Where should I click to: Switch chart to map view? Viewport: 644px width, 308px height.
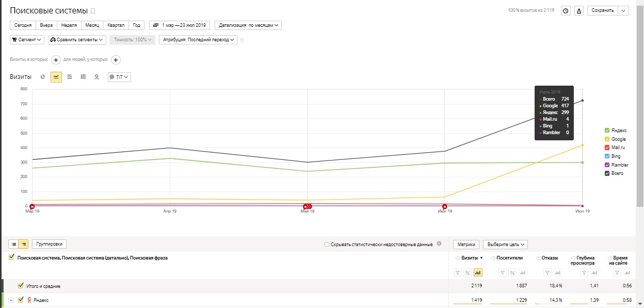[96, 77]
